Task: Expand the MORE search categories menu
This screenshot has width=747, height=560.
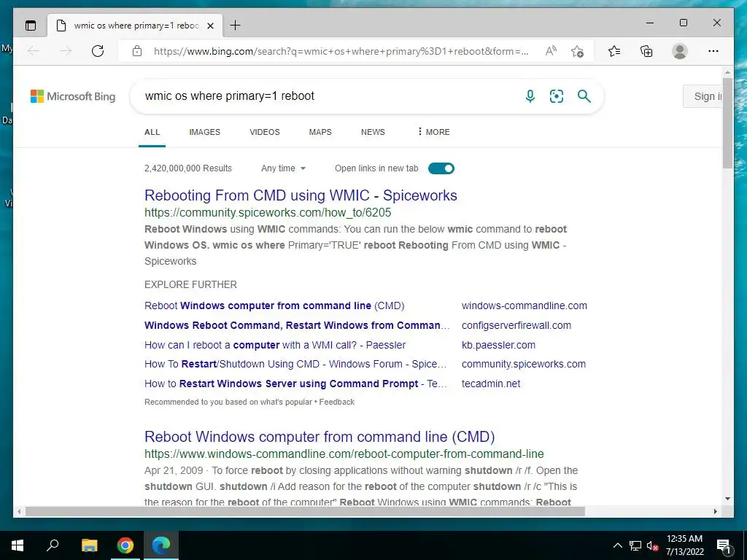Action: [x=433, y=132]
